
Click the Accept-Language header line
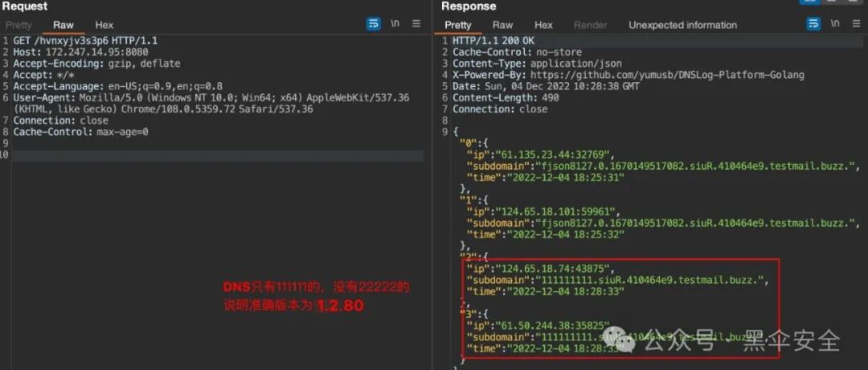[x=118, y=86]
